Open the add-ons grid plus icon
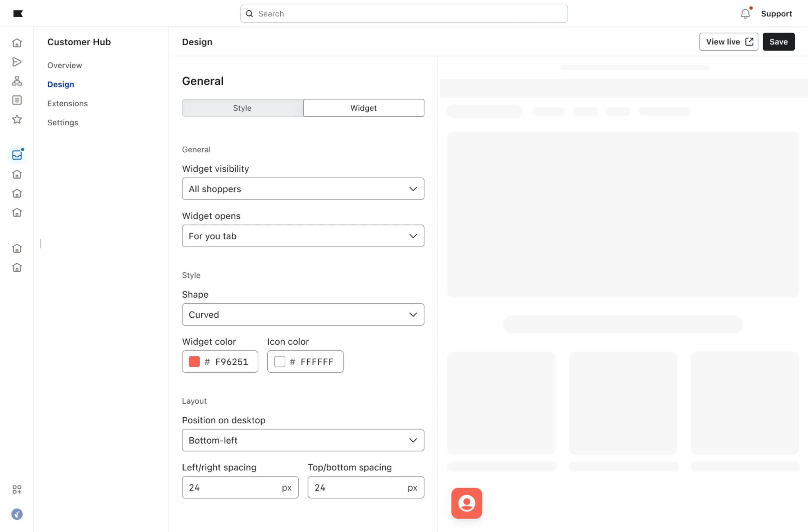The width and height of the screenshot is (808, 532). (x=17, y=489)
